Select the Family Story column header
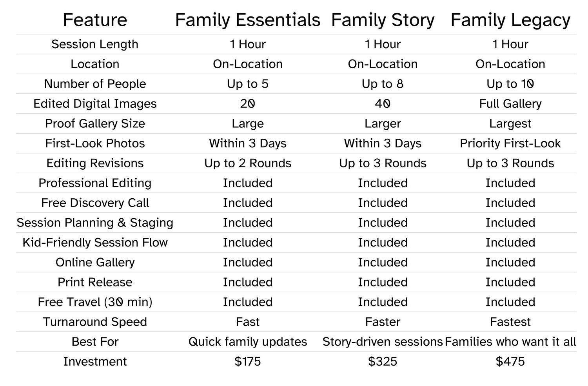Viewport: 588px width, 386px height. point(383,20)
